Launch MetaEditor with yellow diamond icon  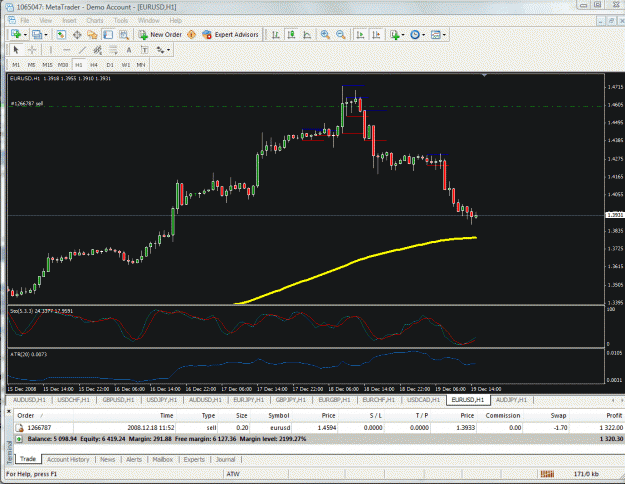pyautogui.click(x=191, y=35)
